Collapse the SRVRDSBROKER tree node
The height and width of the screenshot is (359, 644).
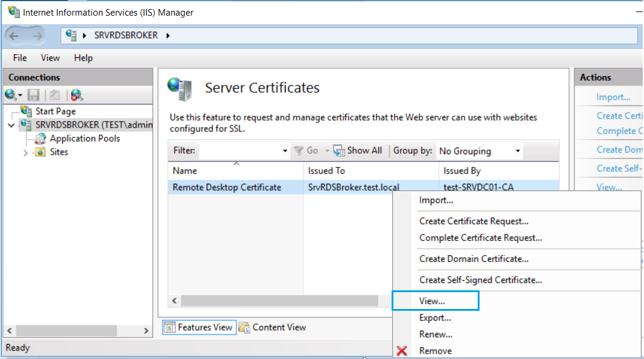coord(11,125)
